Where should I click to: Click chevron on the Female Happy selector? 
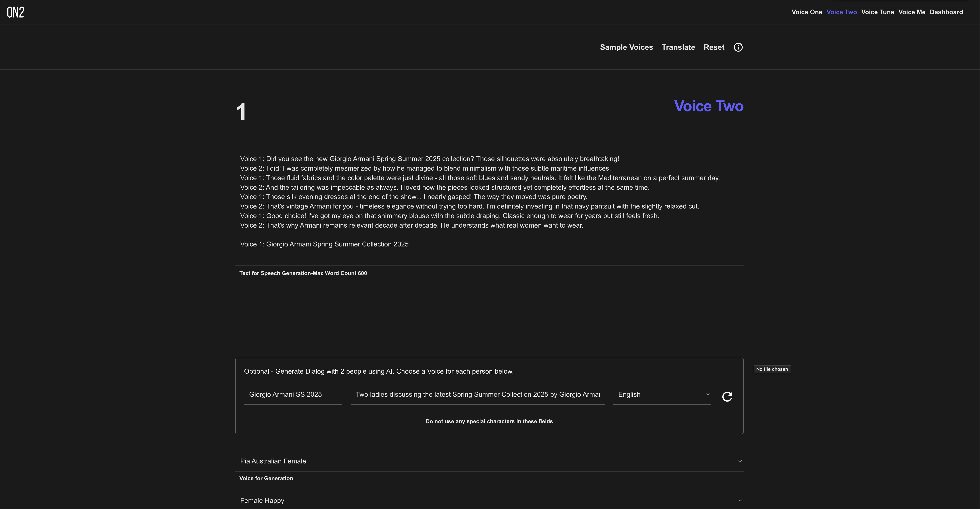pyautogui.click(x=740, y=501)
